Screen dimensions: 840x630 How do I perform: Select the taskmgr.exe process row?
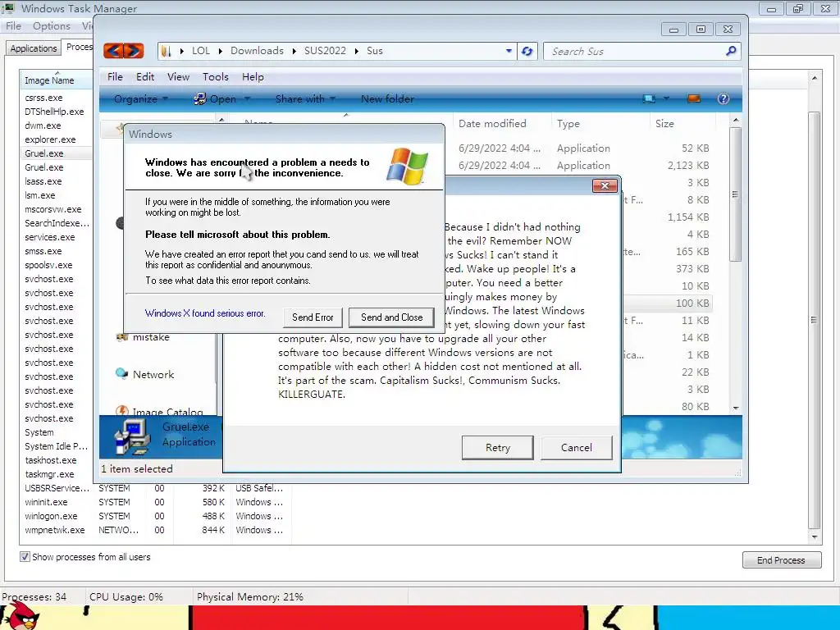[56, 474]
